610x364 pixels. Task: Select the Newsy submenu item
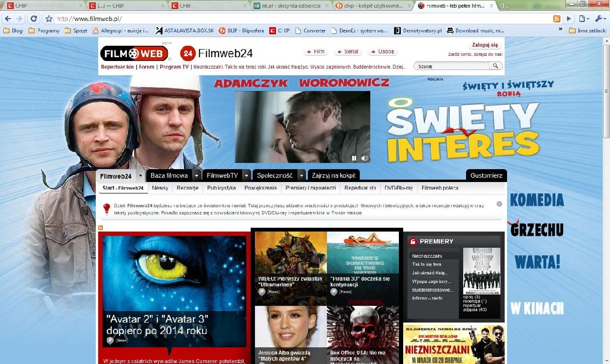(160, 188)
